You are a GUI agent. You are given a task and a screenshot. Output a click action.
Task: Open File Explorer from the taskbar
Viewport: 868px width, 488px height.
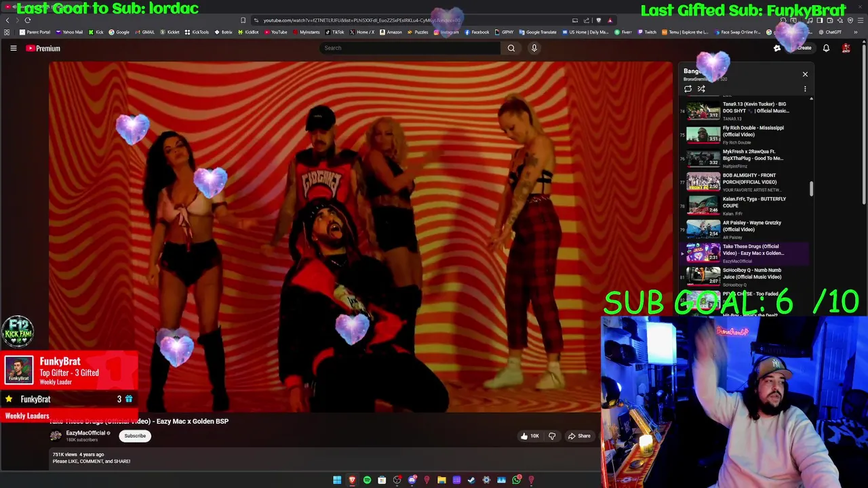[x=441, y=480]
